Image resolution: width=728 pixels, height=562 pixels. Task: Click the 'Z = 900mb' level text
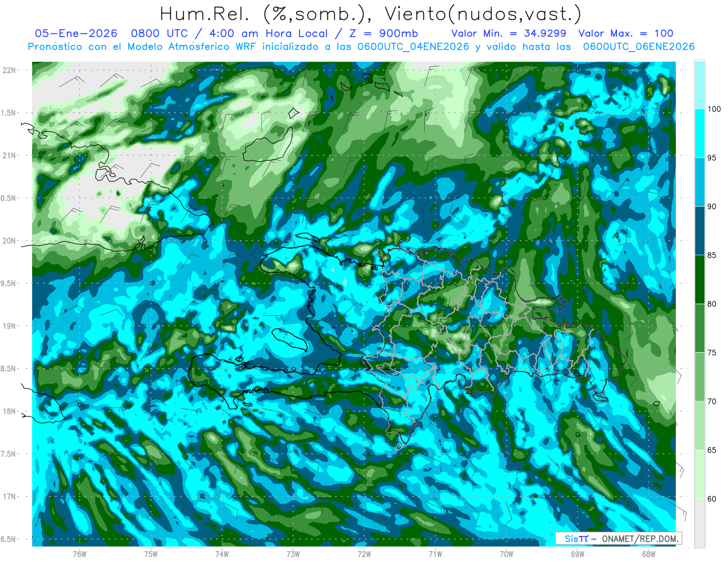385,34
